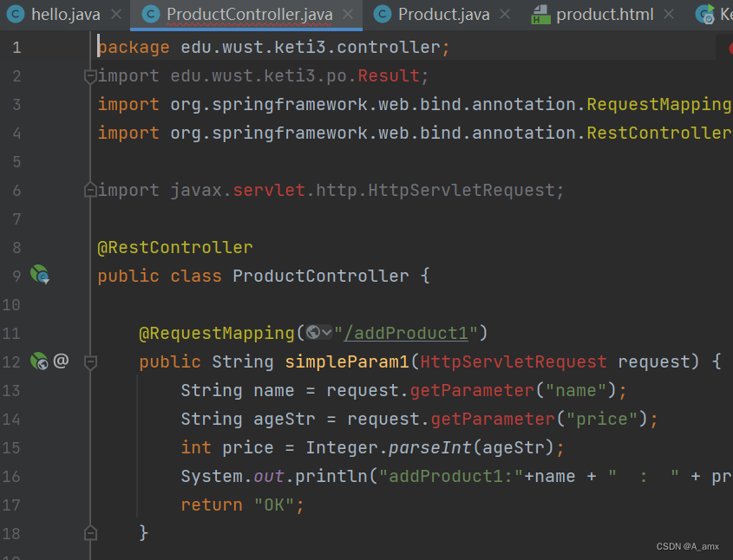The width and height of the screenshot is (733, 560).
Task: Toggle the imports fold marker at line 6
Action: point(90,190)
